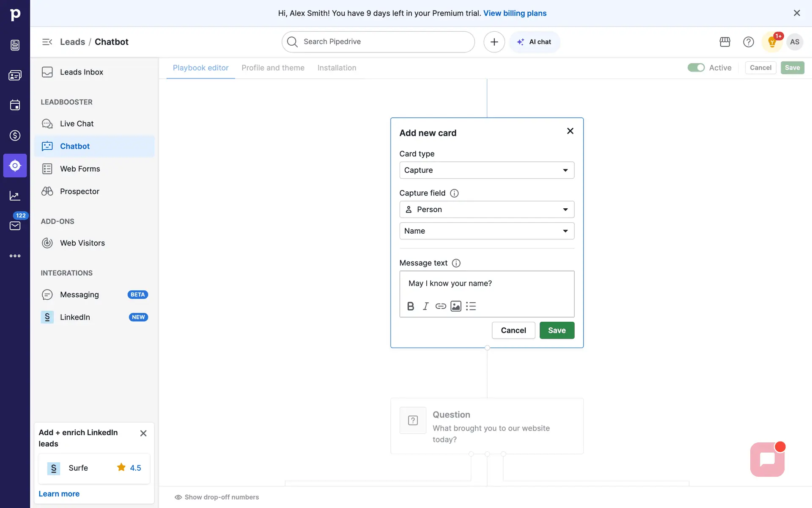
Task: Insert a link in message text
Action: point(441,306)
